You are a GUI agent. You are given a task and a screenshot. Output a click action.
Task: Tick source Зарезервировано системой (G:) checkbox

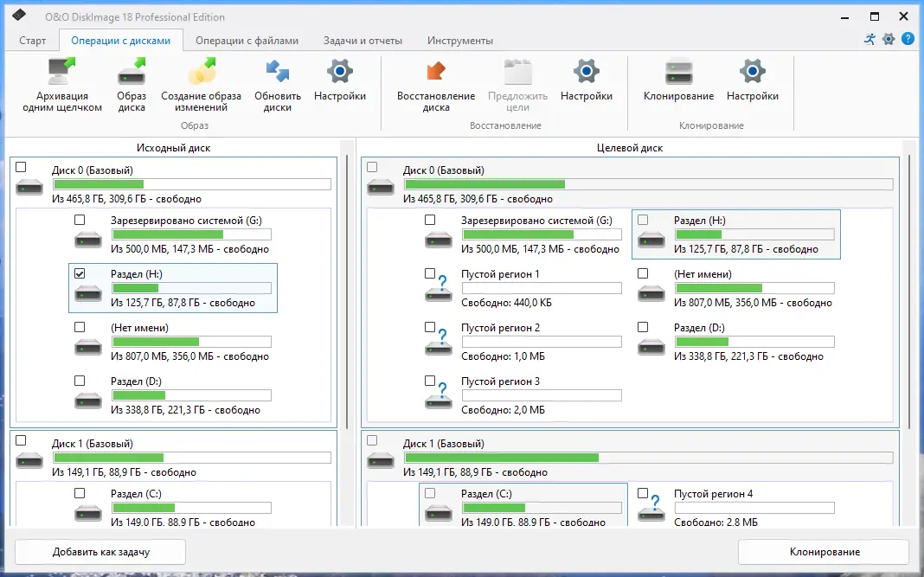[x=80, y=220]
